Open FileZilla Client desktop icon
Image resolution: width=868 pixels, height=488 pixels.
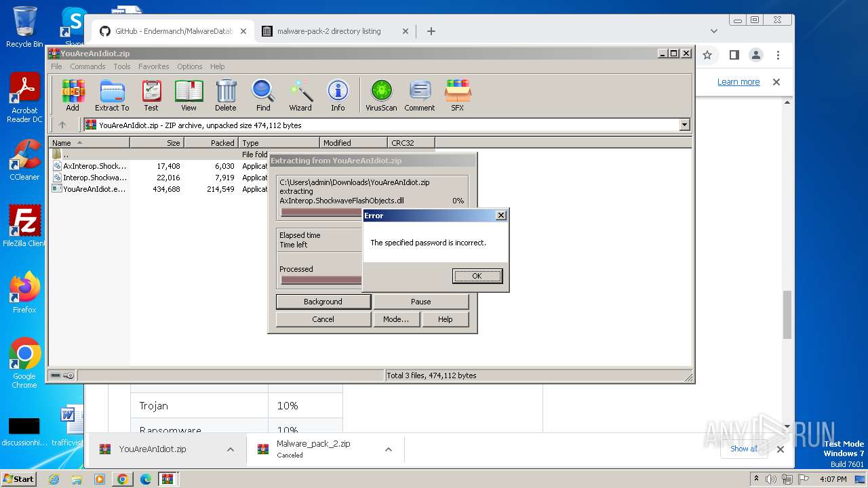(x=24, y=226)
